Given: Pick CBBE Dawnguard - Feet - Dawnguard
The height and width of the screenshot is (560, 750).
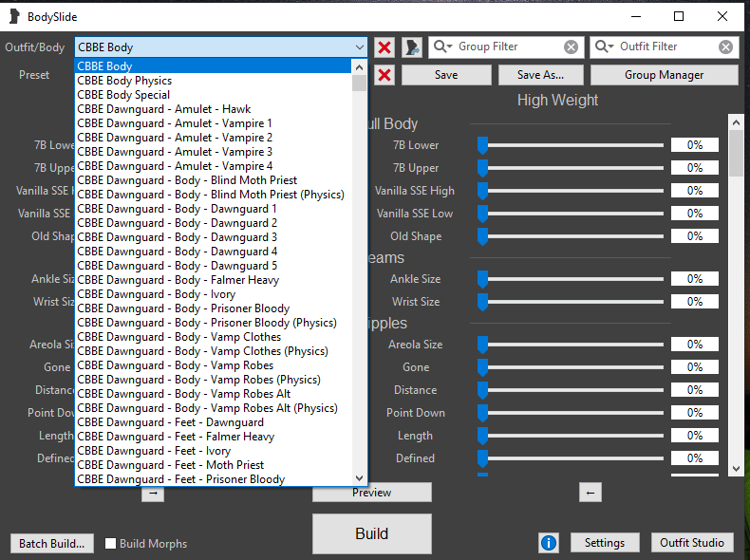Looking at the screenshot, I should point(214,422).
